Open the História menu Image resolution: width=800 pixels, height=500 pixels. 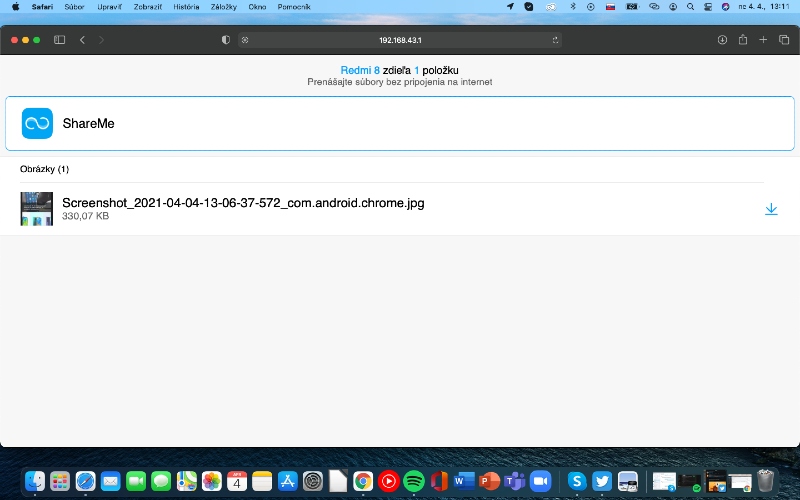(x=186, y=6)
